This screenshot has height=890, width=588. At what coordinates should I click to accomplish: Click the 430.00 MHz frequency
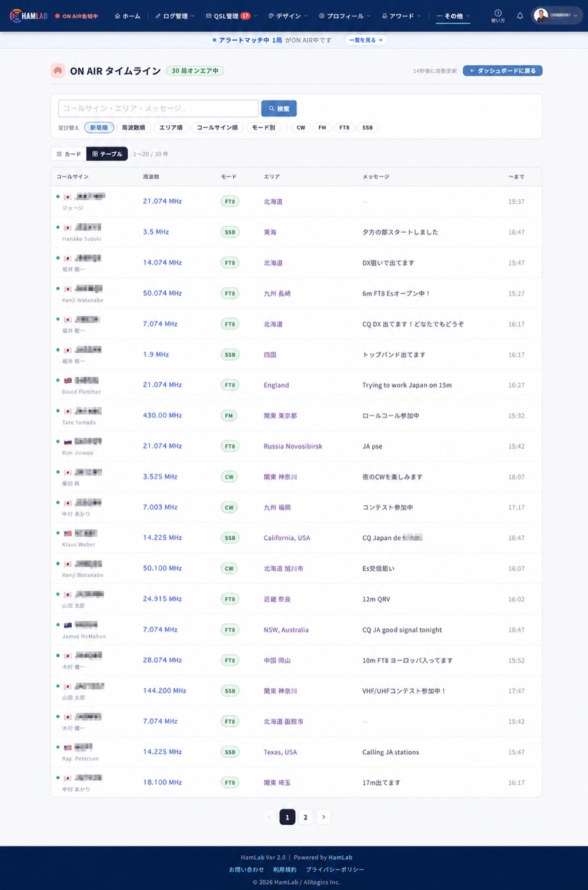pyautogui.click(x=162, y=415)
